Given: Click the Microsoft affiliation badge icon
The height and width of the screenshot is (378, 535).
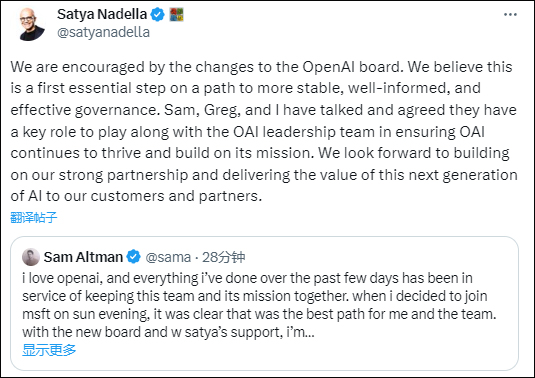Looking at the screenshot, I should 177,15.
